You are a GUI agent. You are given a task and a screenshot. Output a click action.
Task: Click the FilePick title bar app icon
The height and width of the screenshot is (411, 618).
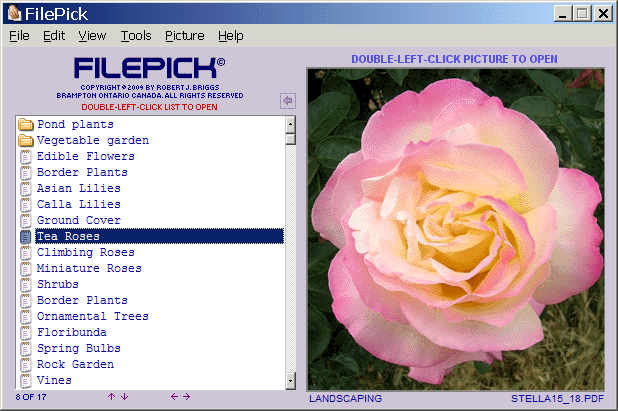[x=14, y=13]
